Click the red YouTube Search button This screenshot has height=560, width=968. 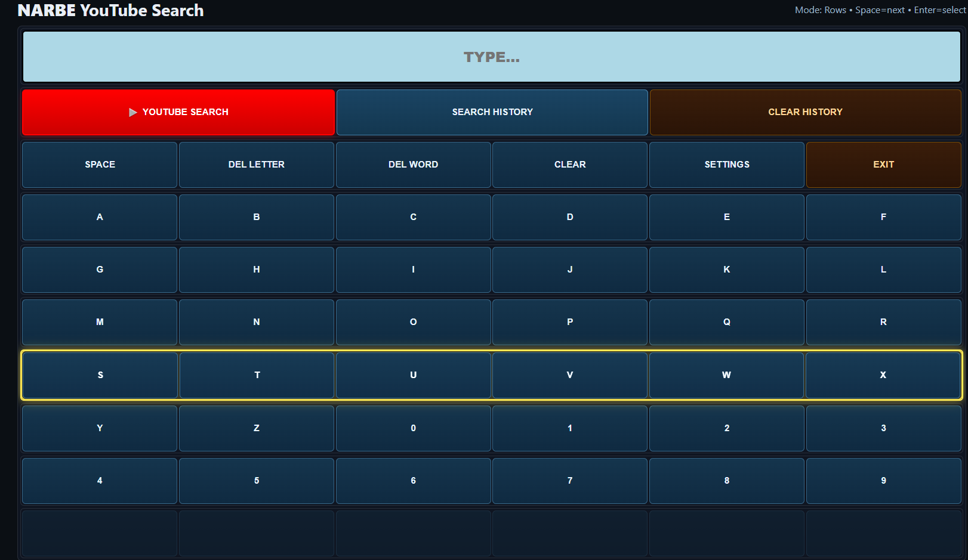pyautogui.click(x=178, y=112)
